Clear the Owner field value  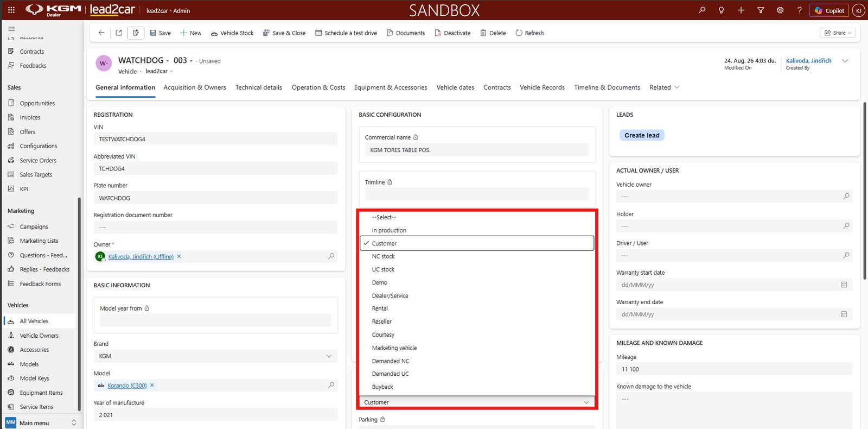[x=179, y=256]
